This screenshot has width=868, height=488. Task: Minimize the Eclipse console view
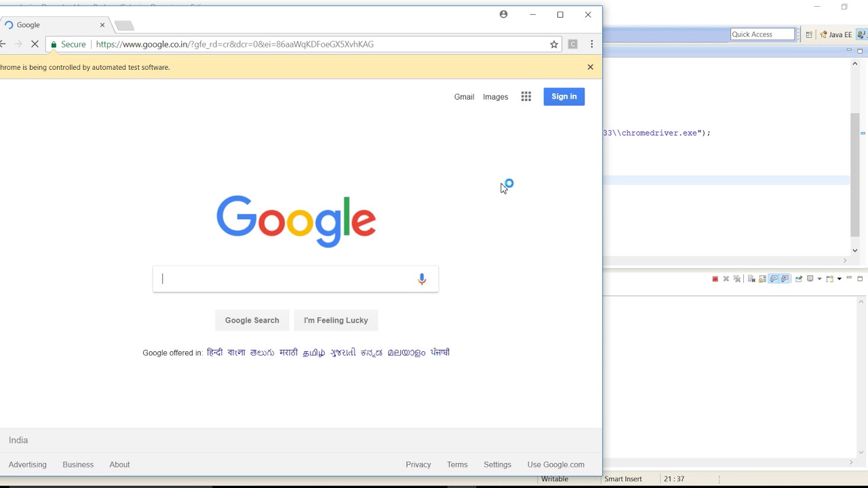849,278
